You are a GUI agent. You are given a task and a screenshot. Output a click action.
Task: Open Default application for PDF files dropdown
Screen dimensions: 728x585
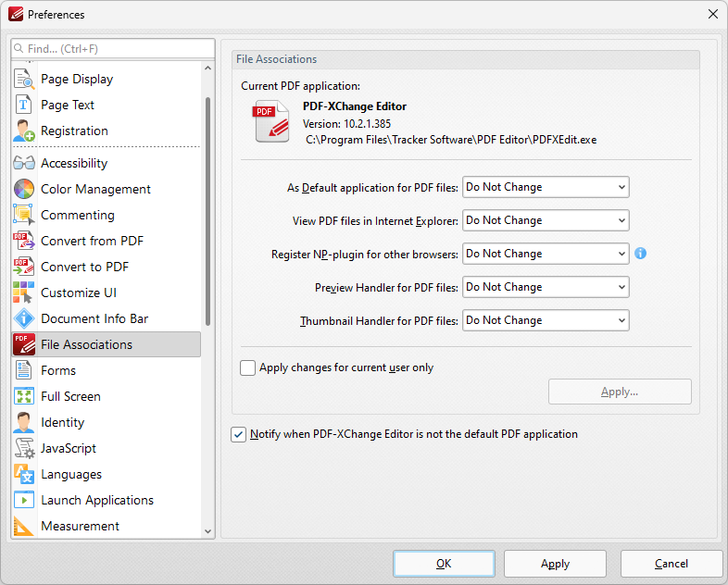(x=546, y=187)
